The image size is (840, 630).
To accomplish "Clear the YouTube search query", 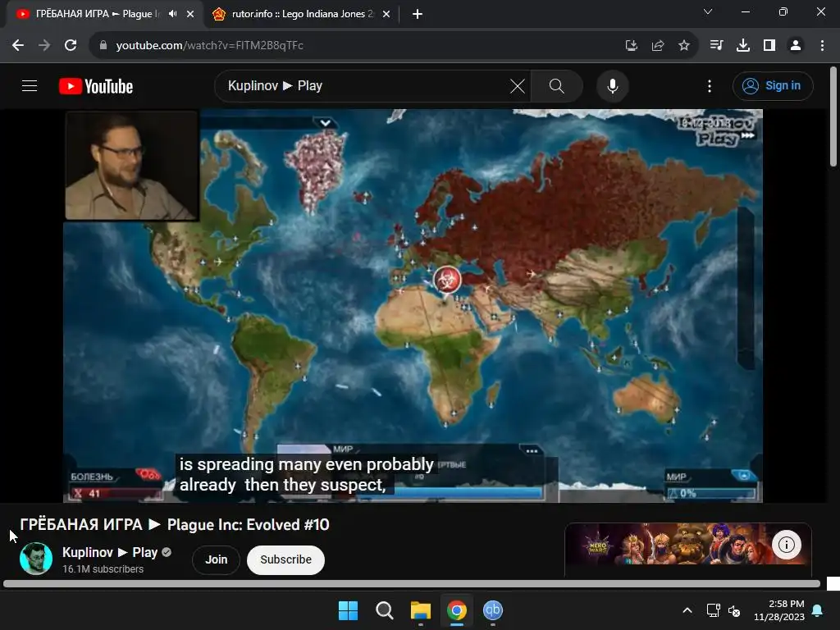I will (x=518, y=85).
